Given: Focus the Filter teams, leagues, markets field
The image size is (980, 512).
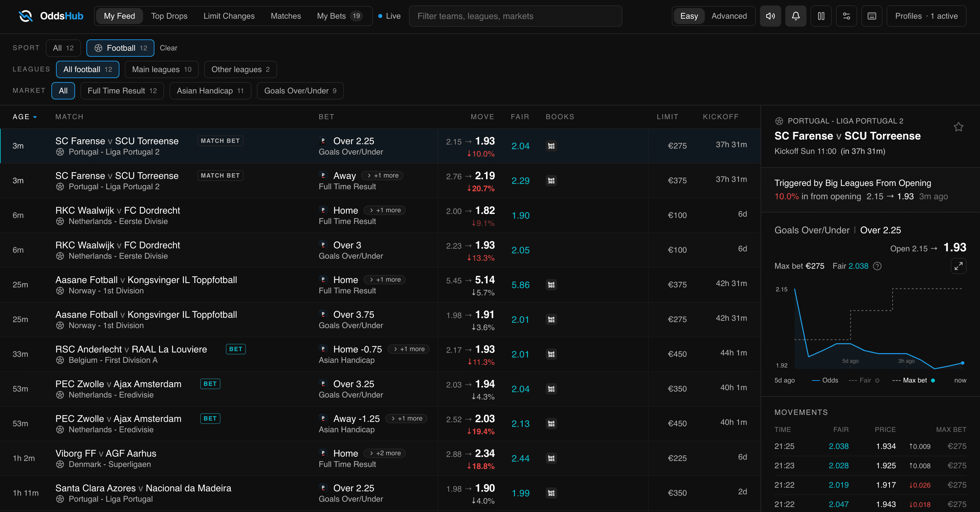Looking at the screenshot, I should 515,16.
